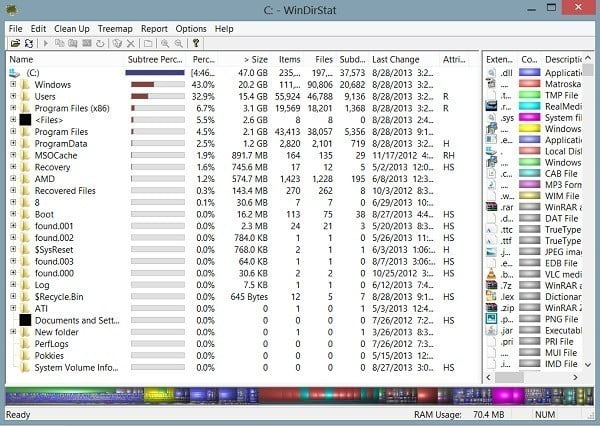
Task: Click the Select Parent folder toolbar icon
Action: pos(148,44)
